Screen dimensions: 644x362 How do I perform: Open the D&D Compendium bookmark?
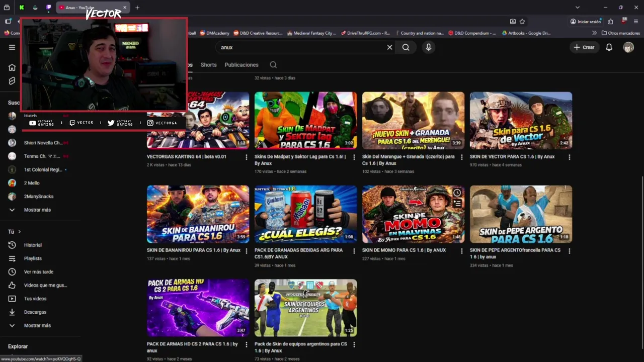[471, 33]
